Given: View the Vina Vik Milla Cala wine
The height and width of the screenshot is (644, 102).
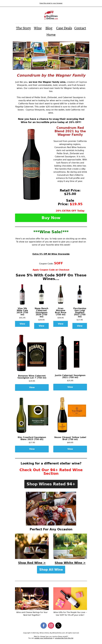Looking at the screenshot, I should tap(22, 323).
